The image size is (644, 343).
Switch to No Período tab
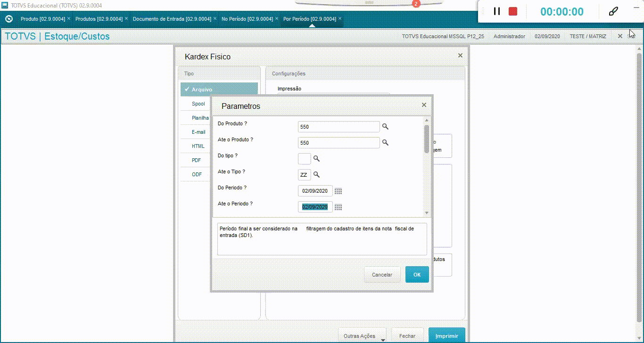click(247, 19)
